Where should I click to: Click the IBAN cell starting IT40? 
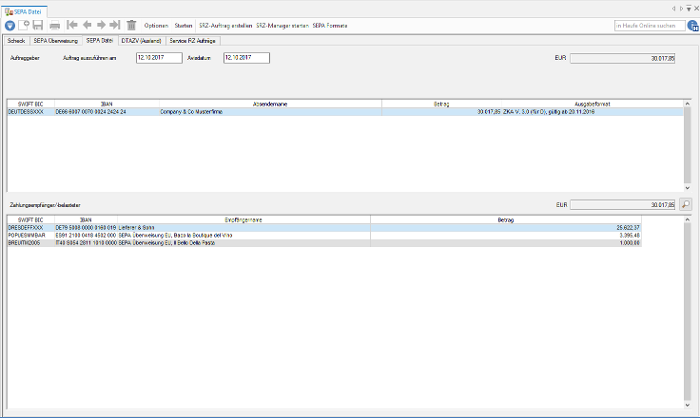86,243
